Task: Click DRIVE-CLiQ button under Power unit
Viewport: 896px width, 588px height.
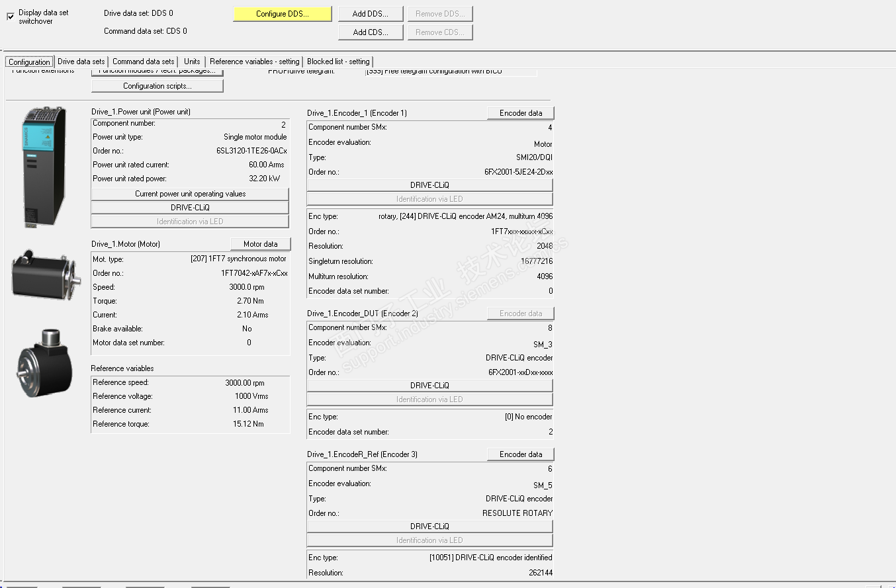Action: click(x=191, y=208)
